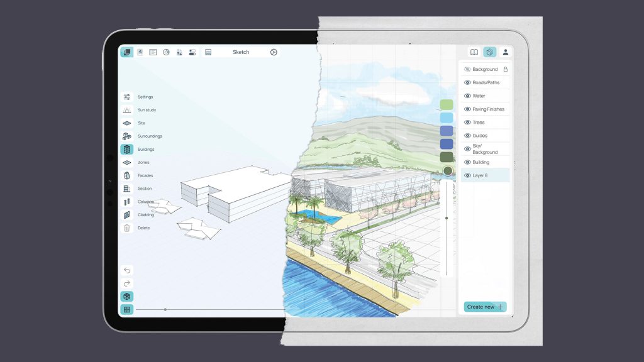This screenshot has height=362, width=644.
Task: Switch to the layers panel tab
Action: (489, 52)
